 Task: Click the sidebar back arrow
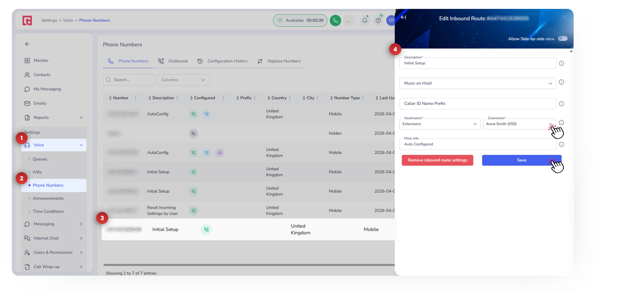pyautogui.click(x=27, y=44)
